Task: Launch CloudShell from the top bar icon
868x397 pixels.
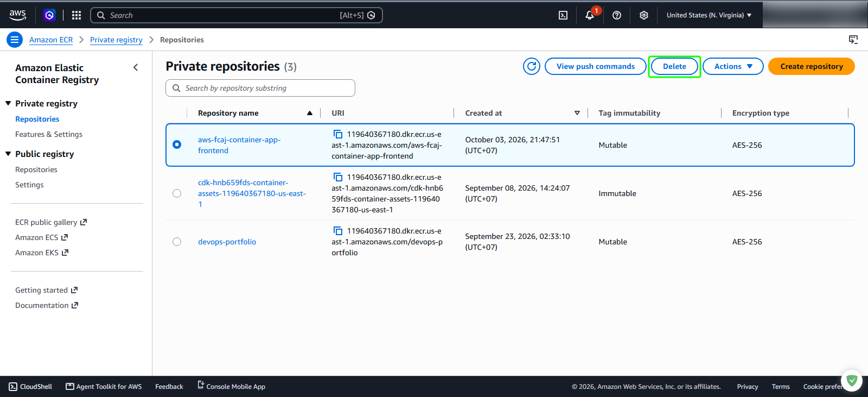Action: 563,15
